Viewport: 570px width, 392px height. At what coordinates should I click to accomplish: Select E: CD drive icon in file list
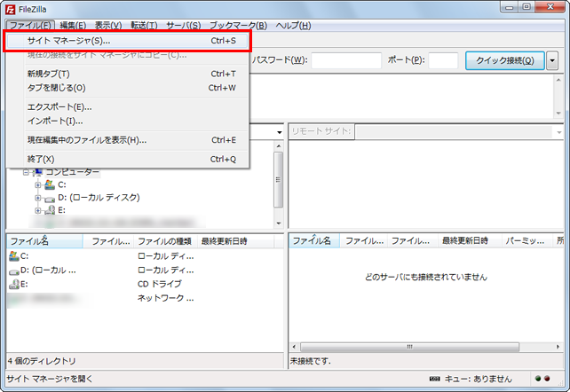tap(14, 284)
